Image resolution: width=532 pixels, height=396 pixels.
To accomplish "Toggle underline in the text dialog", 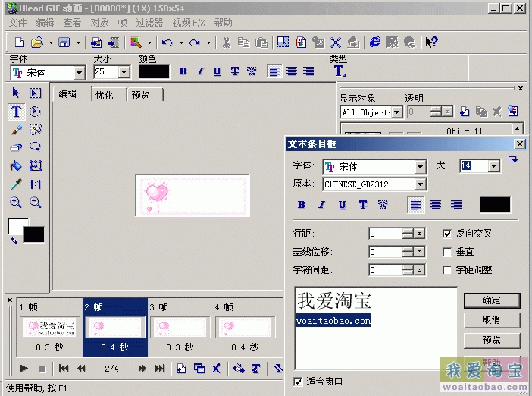I will 343,205.
